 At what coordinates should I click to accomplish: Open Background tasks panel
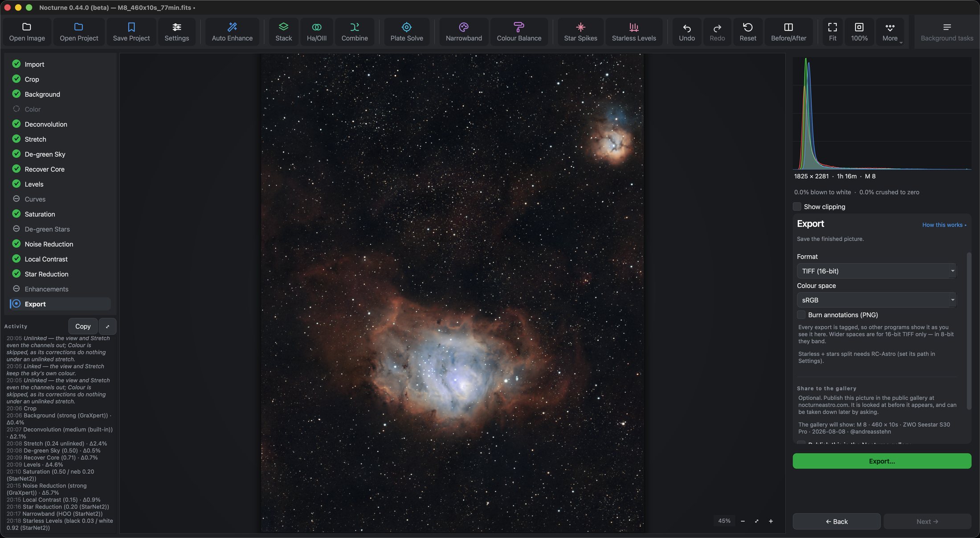(x=947, y=32)
